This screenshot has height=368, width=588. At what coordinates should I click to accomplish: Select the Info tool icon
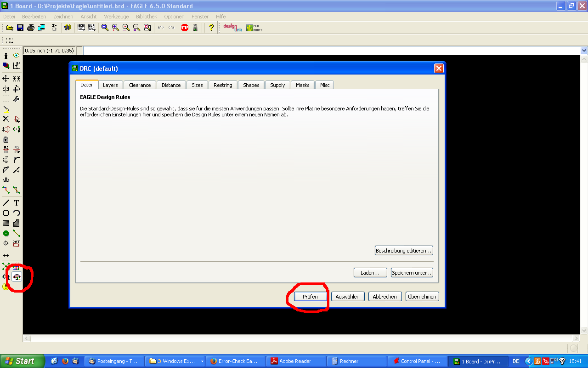6,56
